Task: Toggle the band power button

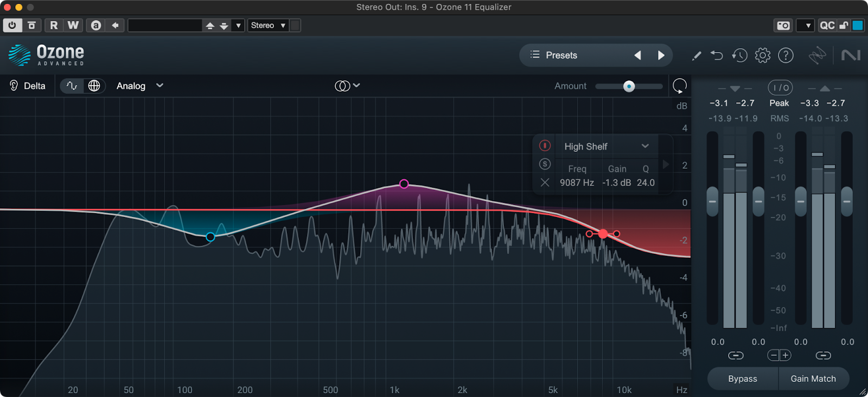Action: pos(545,146)
